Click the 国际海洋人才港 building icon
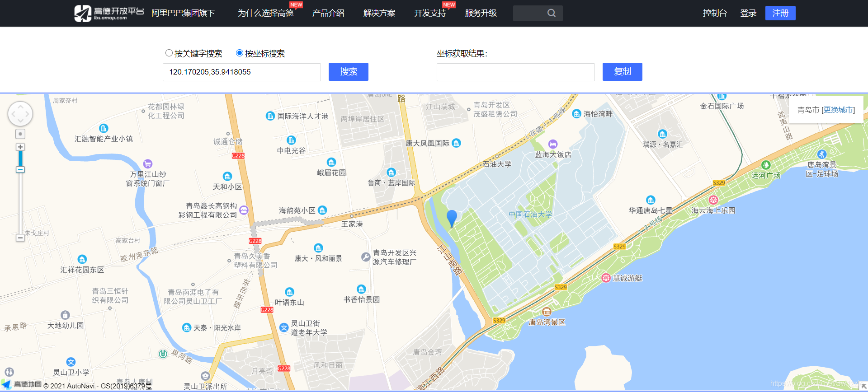The image size is (868, 392). [270, 116]
